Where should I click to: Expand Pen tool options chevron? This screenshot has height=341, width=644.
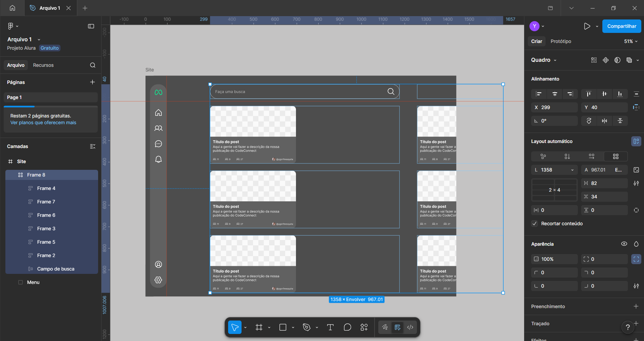(x=317, y=327)
